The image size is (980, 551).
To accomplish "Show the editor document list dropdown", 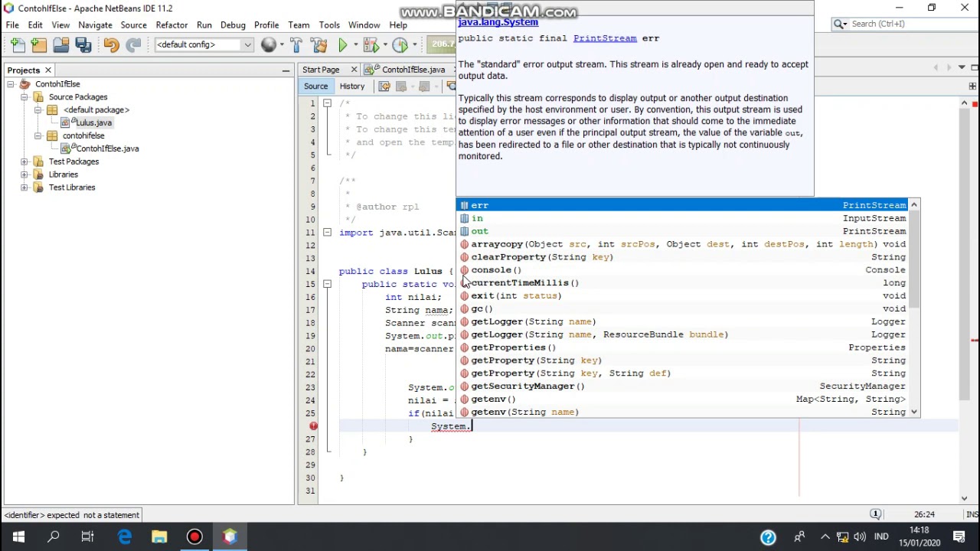I will pyautogui.click(x=962, y=68).
